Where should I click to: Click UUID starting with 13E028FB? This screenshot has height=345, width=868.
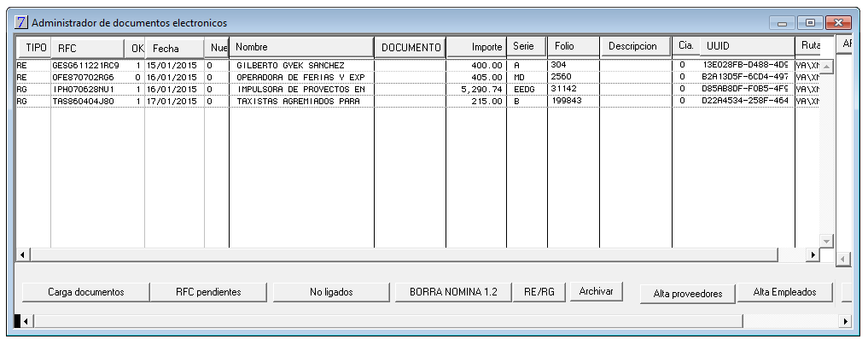coord(745,64)
